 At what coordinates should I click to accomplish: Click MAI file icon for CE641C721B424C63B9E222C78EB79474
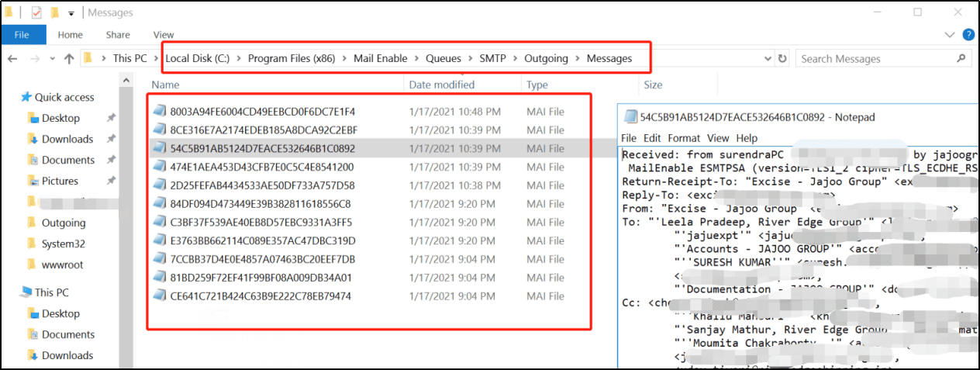click(159, 296)
